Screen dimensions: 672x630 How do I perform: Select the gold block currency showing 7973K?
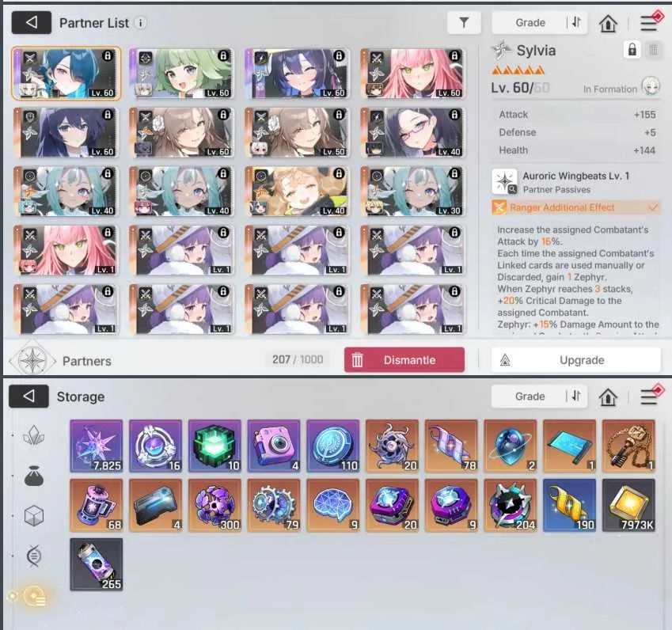[628, 505]
